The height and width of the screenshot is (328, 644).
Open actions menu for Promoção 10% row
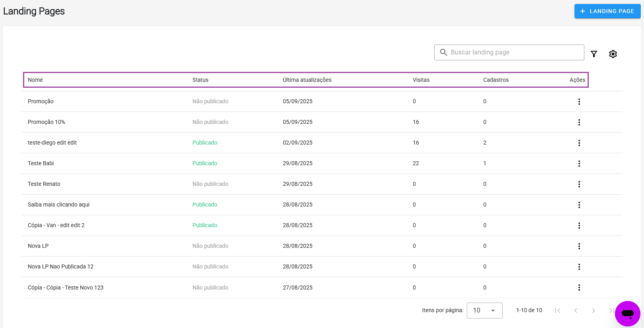(x=579, y=122)
